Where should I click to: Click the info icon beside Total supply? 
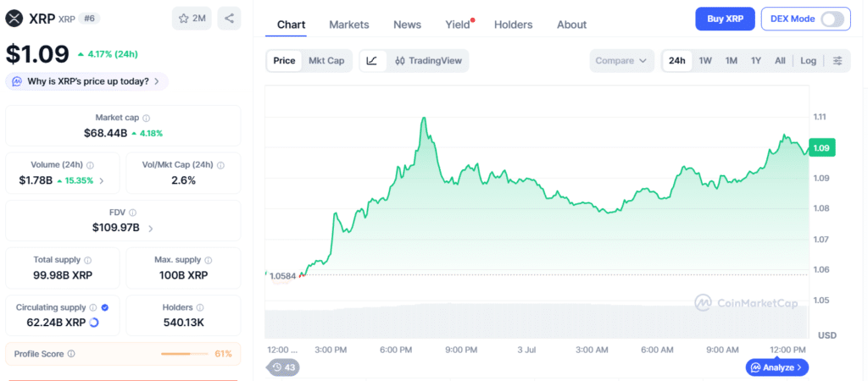pos(88,260)
